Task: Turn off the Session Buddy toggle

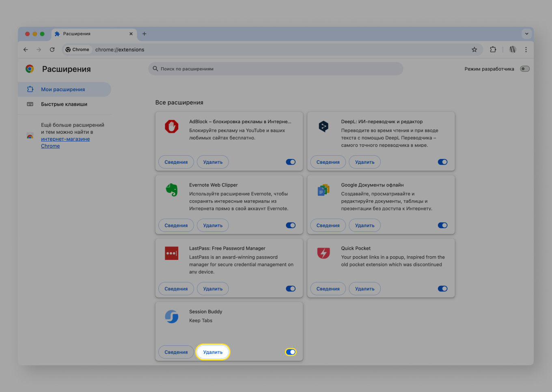Action: point(291,352)
